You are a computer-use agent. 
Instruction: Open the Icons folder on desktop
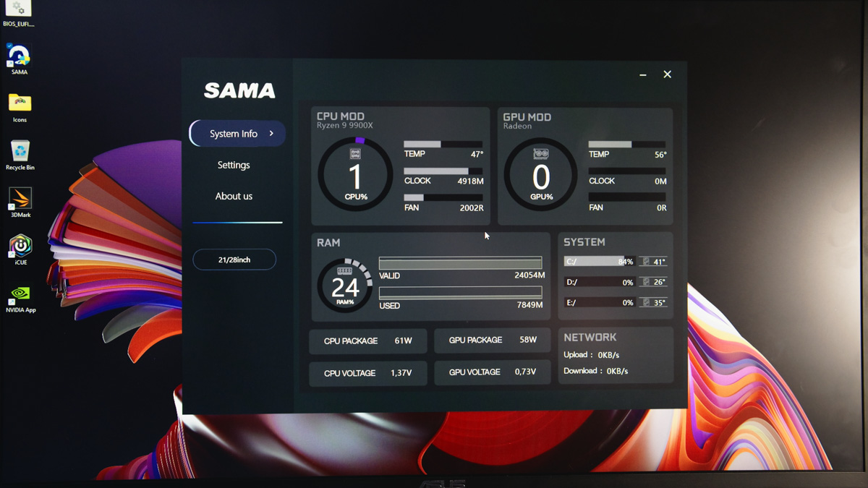[20, 107]
